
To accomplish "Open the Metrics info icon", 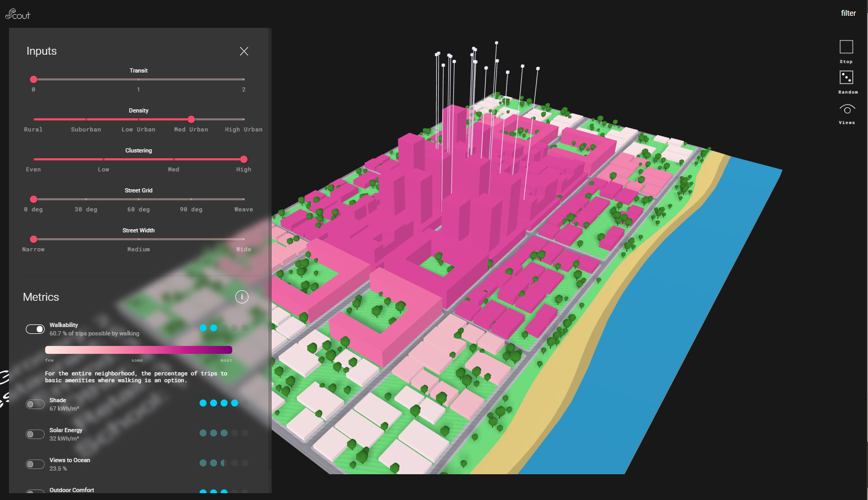I will [242, 297].
